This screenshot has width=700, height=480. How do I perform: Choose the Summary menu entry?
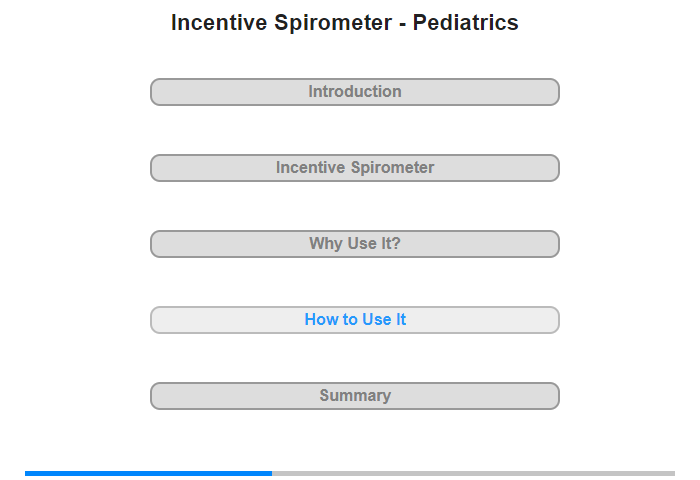pyautogui.click(x=354, y=396)
